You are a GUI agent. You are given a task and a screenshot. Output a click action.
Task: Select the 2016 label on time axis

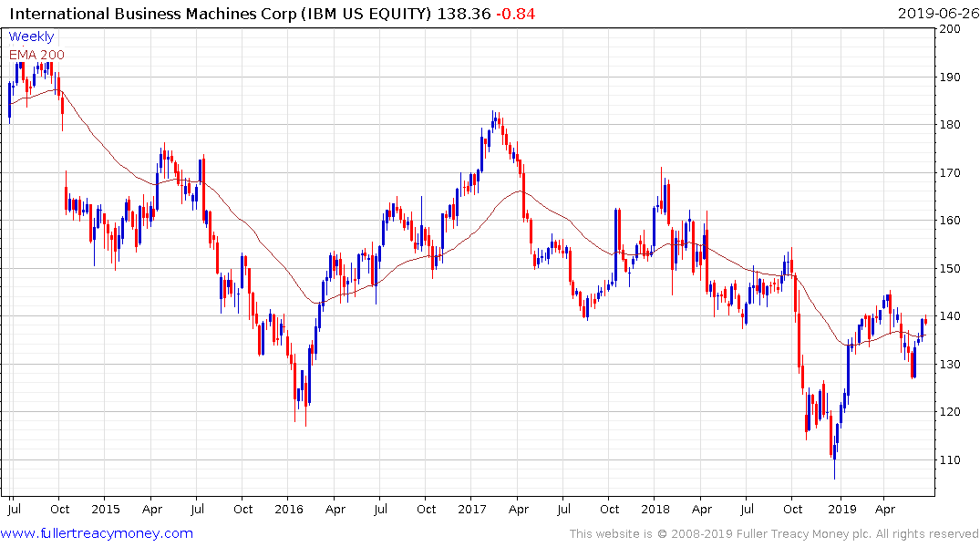click(289, 510)
